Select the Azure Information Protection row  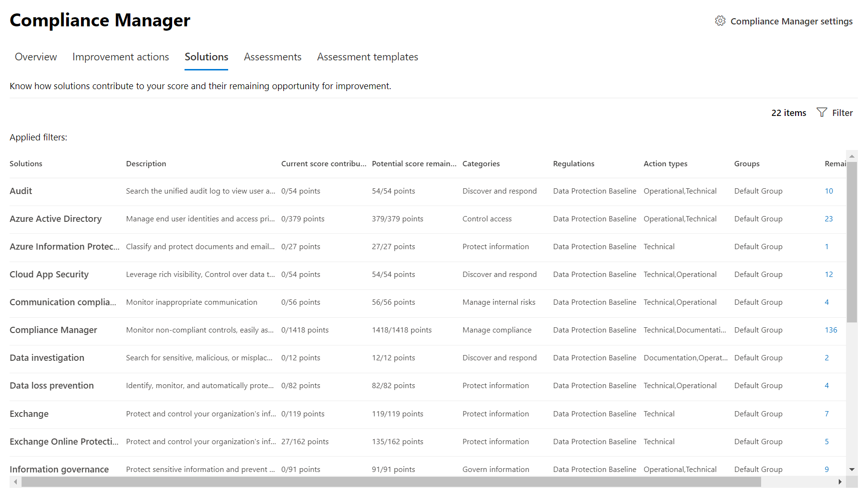(64, 246)
